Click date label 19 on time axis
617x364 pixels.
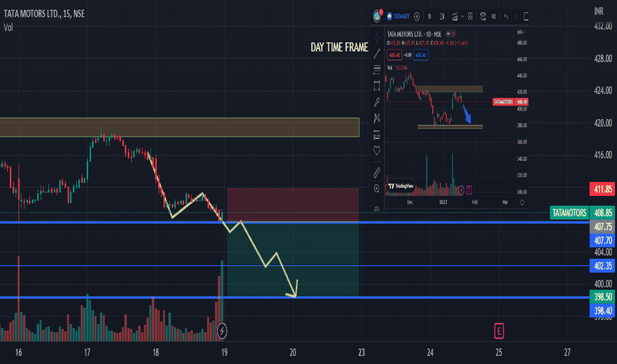[224, 352]
